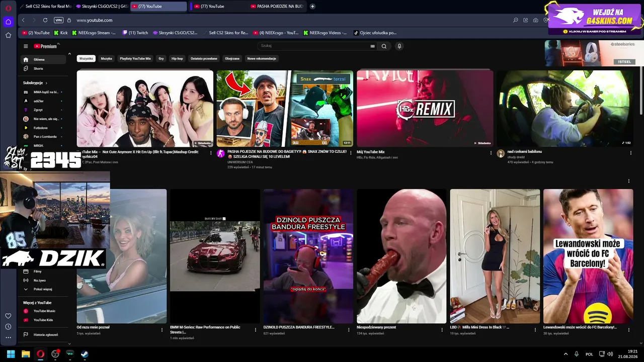This screenshot has height=362, width=644.
Task: Open the 'PASHA POJEDZIE NA BUDOWE' video thumbnail
Action: [285, 109]
